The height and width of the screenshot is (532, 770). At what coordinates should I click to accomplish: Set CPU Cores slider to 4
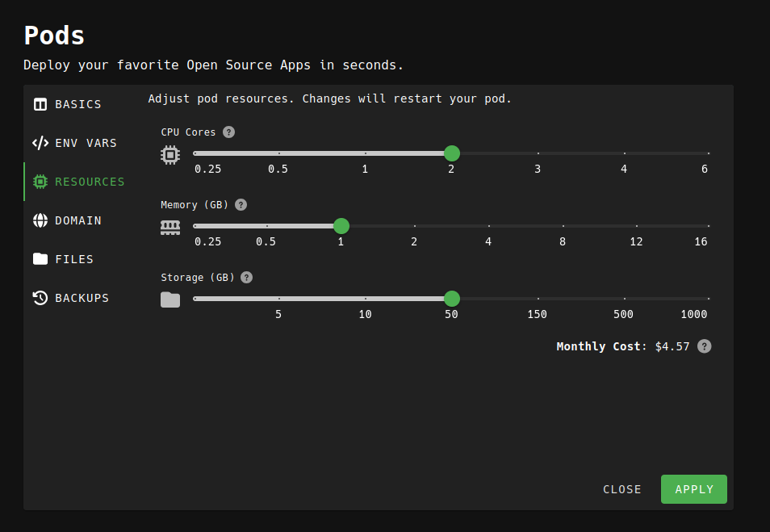point(623,153)
